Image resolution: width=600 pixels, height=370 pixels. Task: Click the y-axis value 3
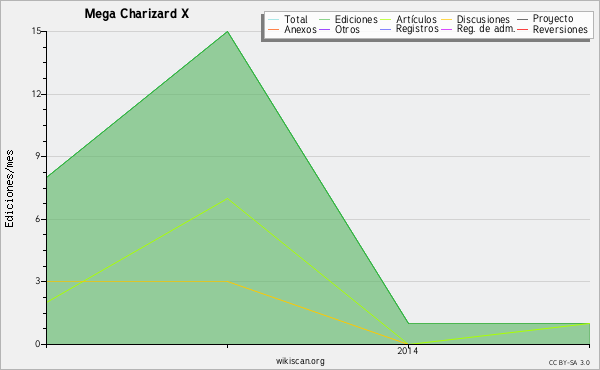[x=38, y=281]
